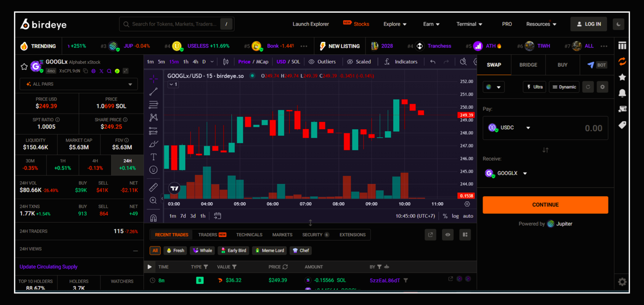Open the Earn dropdown menu
Image resolution: width=644 pixels, height=305 pixels.
431,24
